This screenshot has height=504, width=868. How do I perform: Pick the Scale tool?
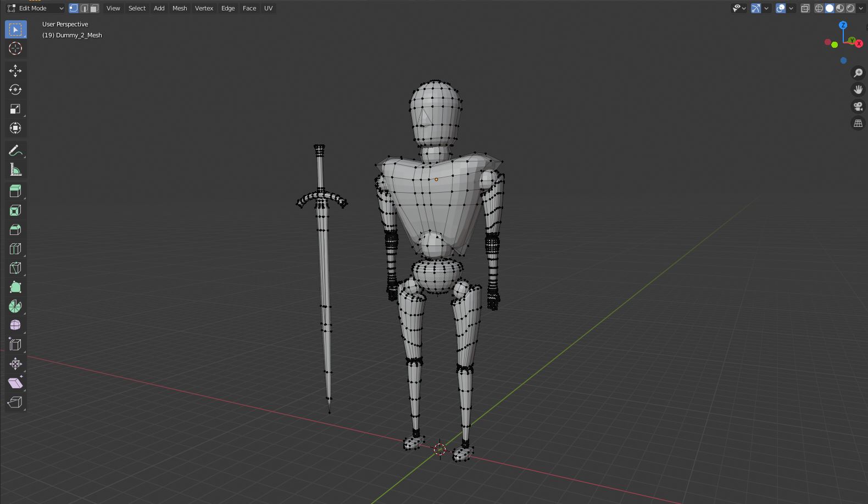tap(15, 109)
